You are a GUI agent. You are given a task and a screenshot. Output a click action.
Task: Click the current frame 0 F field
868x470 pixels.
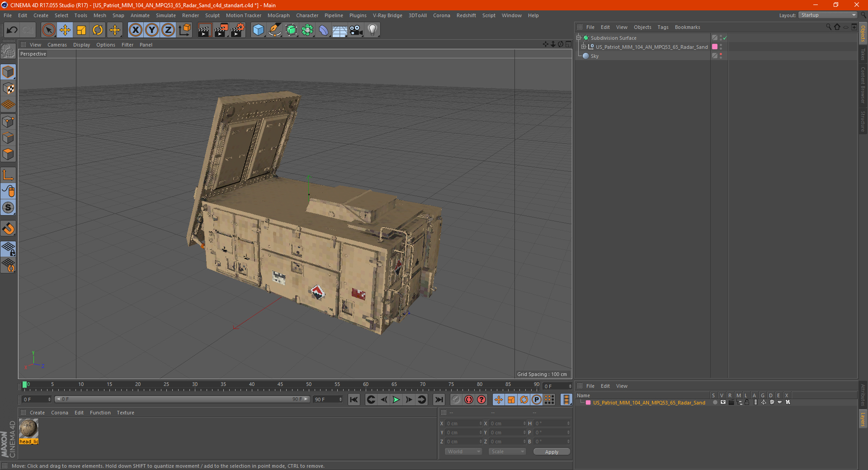click(x=36, y=399)
